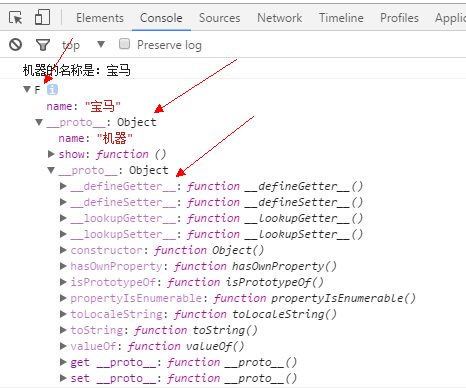The height and width of the screenshot is (388, 466).
Task: Click the name: "机器" property
Action: [95, 138]
